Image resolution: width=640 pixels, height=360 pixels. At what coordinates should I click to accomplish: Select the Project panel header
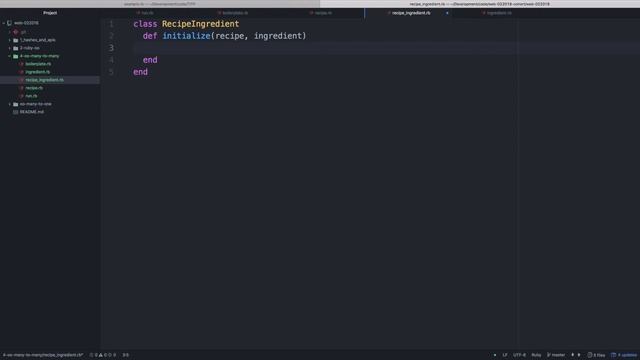(x=50, y=13)
